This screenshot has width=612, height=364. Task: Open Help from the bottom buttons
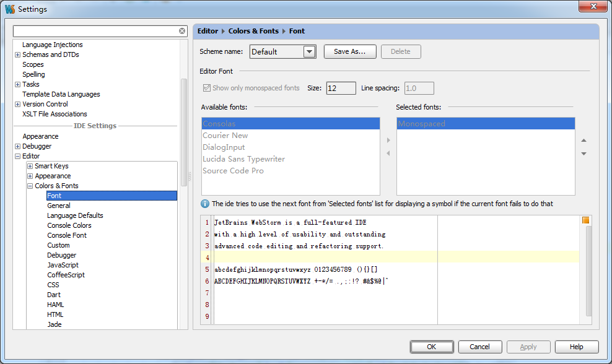coord(576,347)
